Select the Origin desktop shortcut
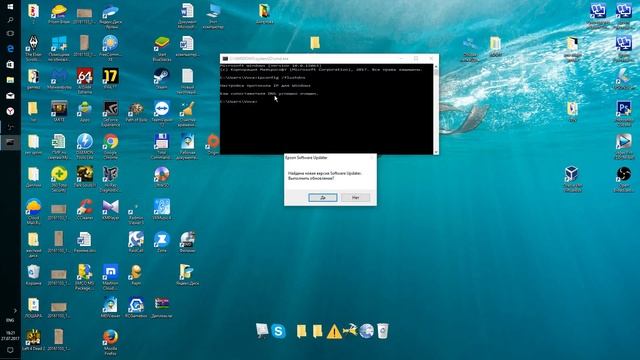Screen dimensions: 640x360 213,144
